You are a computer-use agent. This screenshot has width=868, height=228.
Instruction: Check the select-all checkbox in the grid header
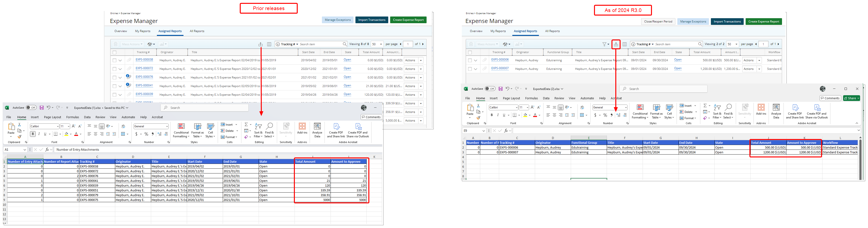point(471,52)
